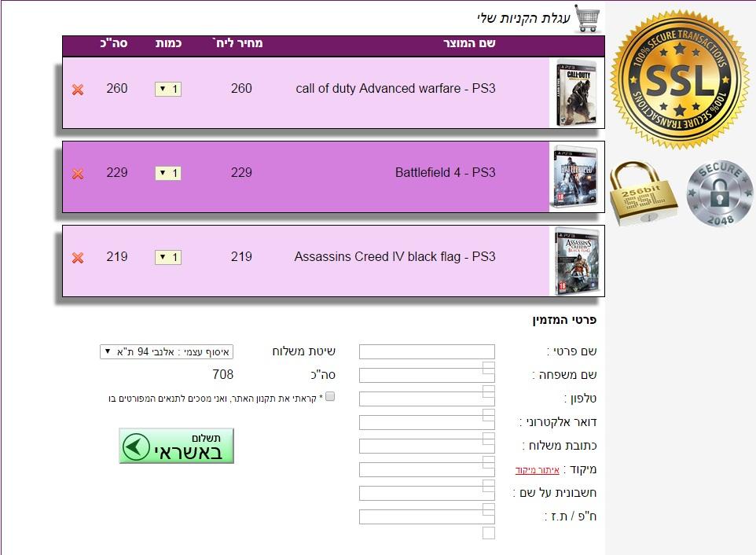Click unit price 219 in Assassins Creed row

(241, 256)
